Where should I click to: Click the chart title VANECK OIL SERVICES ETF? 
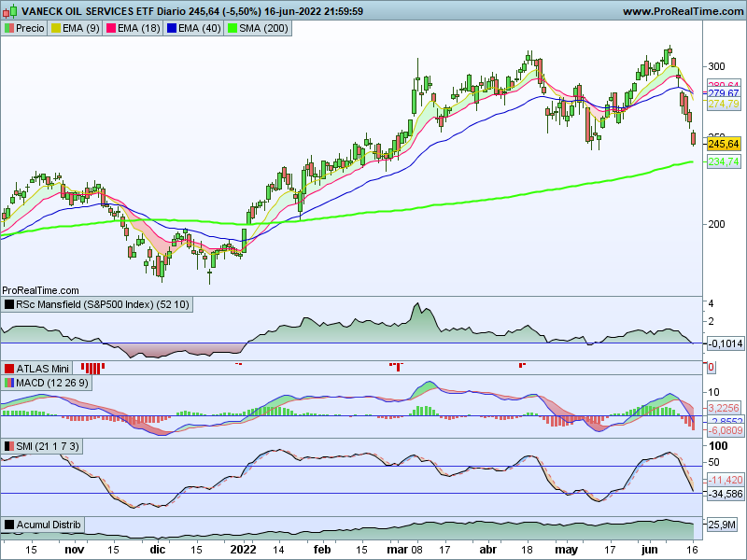pos(88,11)
